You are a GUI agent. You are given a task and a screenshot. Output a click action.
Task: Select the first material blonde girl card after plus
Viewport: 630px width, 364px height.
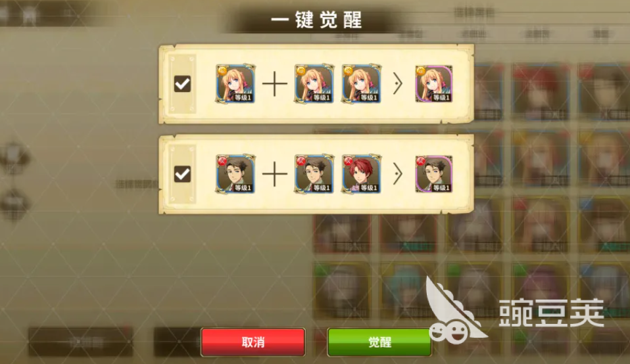click(314, 83)
